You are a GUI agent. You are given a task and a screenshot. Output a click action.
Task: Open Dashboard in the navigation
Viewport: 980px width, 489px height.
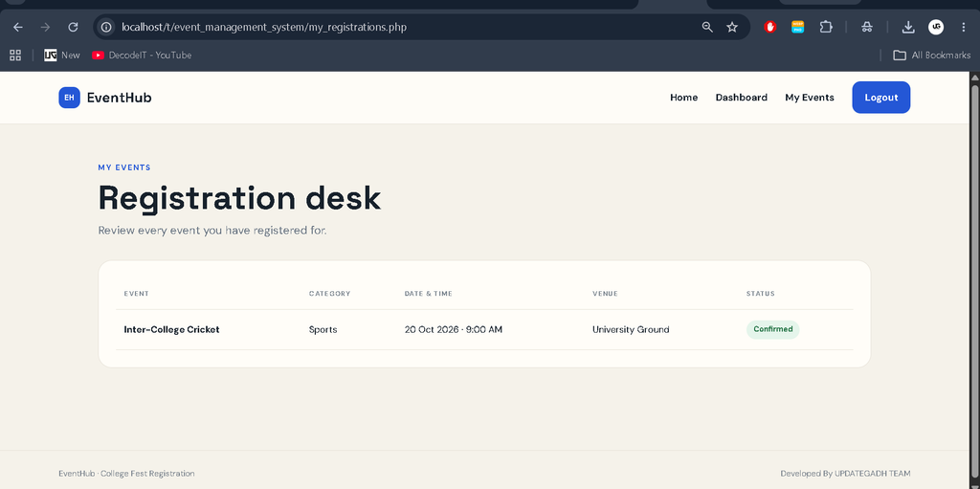pyautogui.click(x=742, y=98)
